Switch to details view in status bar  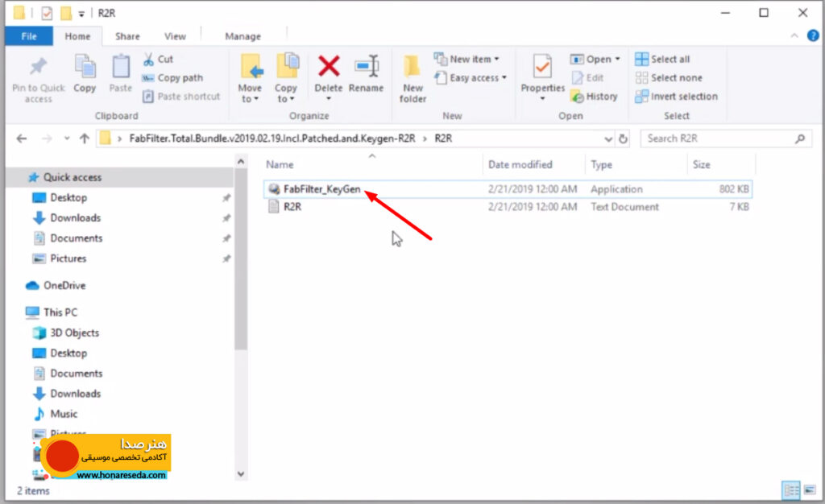(x=791, y=490)
